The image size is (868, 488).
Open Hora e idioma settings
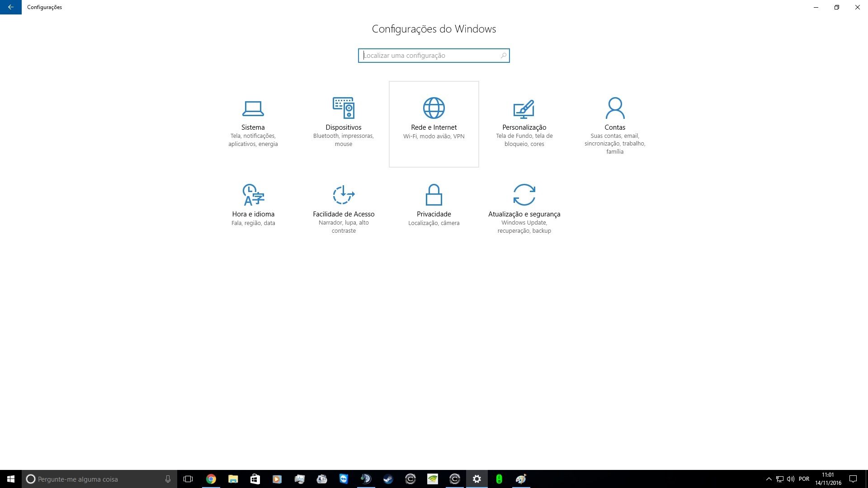click(253, 211)
